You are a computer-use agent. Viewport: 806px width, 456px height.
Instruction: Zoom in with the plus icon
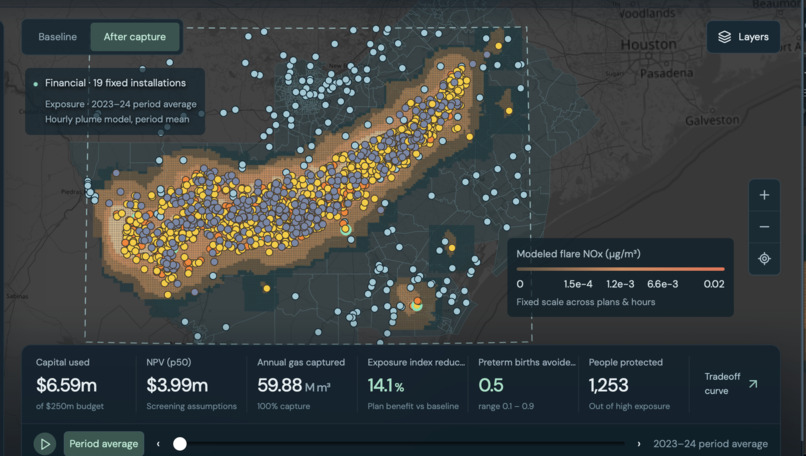[764, 195]
